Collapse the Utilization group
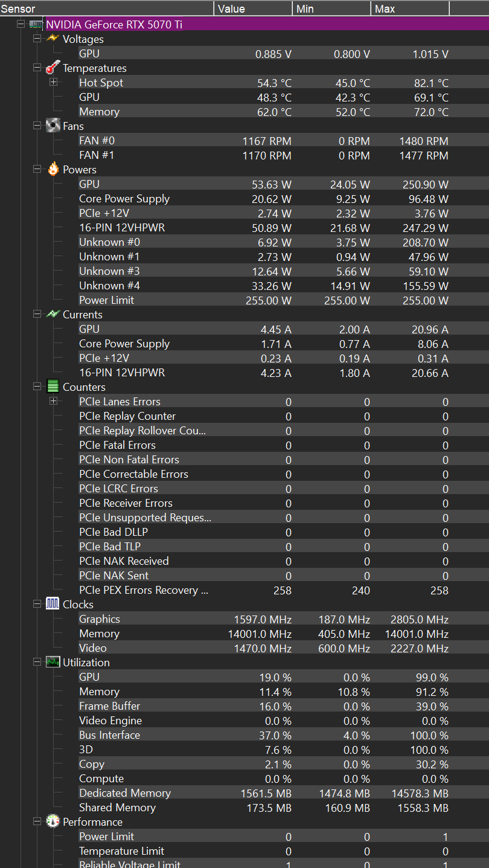This screenshot has height=868, width=489. point(37,662)
